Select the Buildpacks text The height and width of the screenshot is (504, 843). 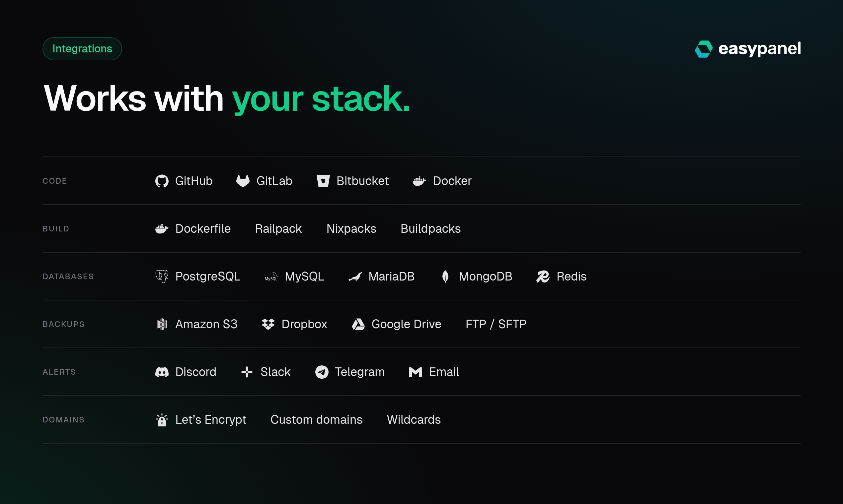click(x=431, y=229)
